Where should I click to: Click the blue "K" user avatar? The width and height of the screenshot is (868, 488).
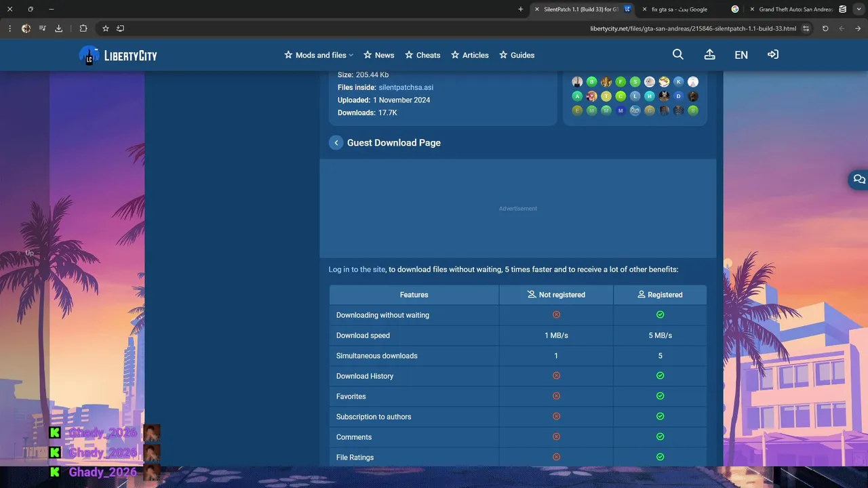[x=678, y=81]
